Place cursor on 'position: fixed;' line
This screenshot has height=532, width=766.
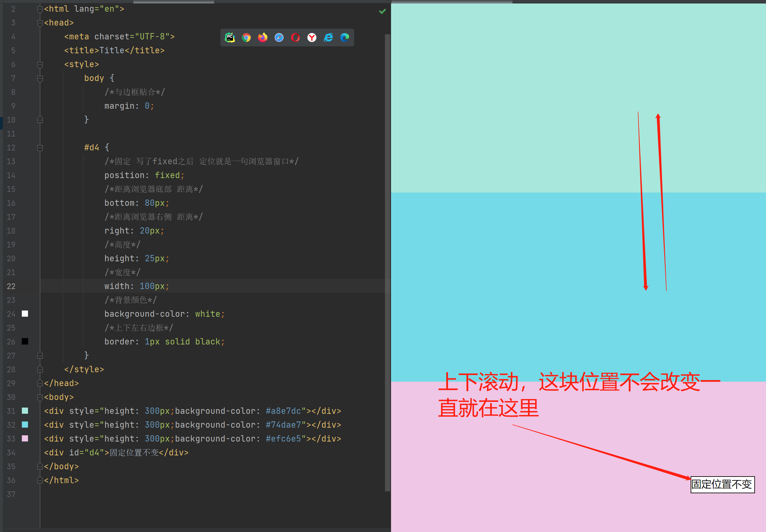coord(144,175)
